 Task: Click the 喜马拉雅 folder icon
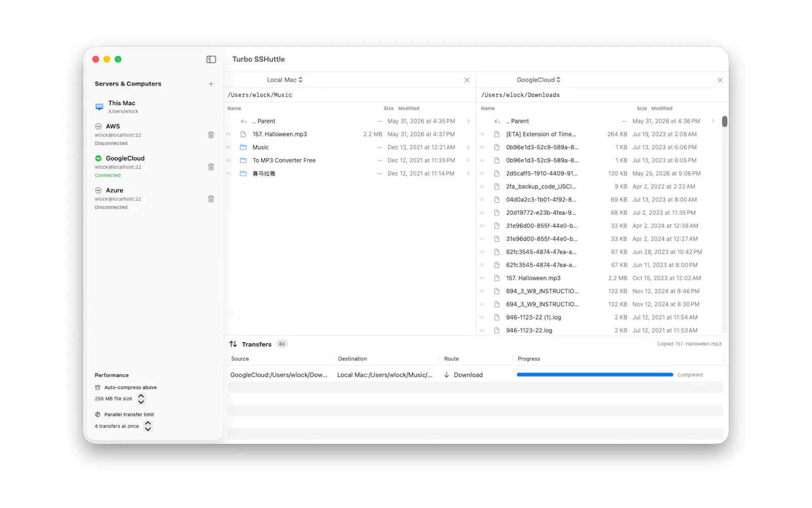(x=243, y=174)
